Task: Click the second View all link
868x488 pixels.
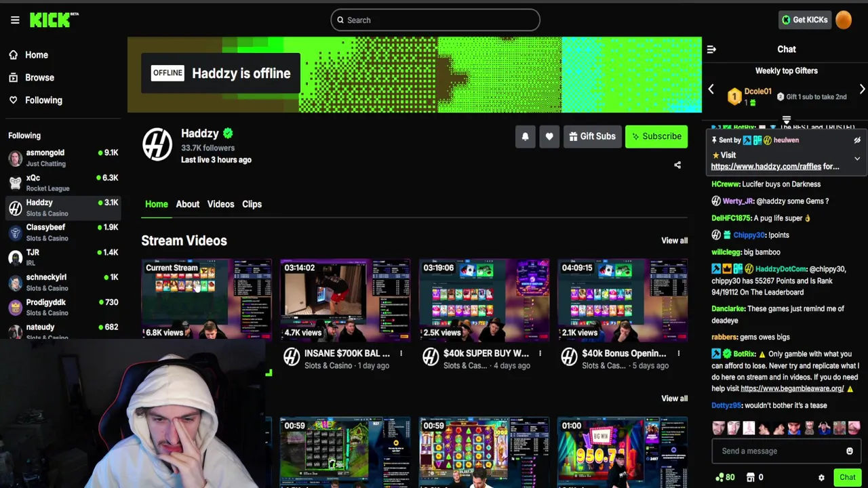Action: tap(674, 399)
